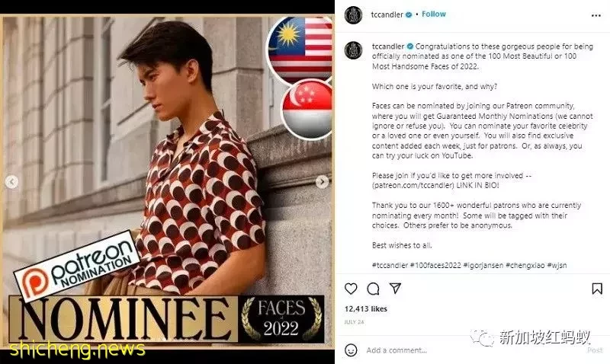The image size is (610, 364).
Task: Open the #igorjansen hashtag
Action: click(x=483, y=265)
